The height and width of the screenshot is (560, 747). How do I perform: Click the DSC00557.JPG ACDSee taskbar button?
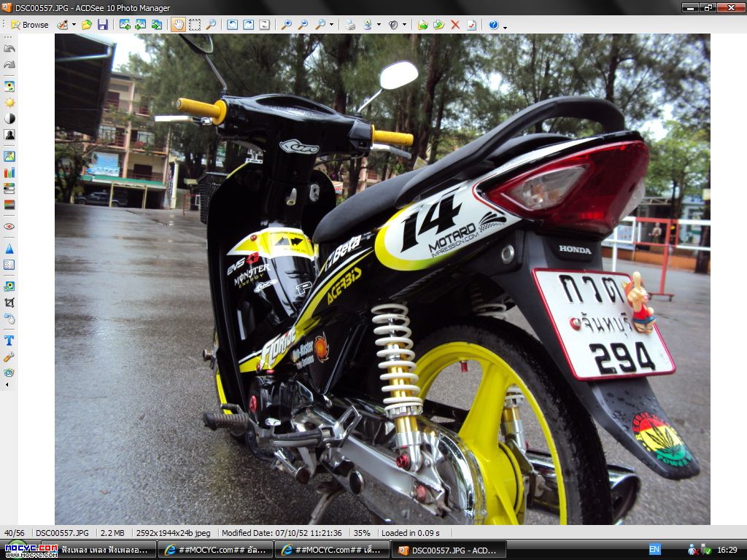[x=449, y=550]
